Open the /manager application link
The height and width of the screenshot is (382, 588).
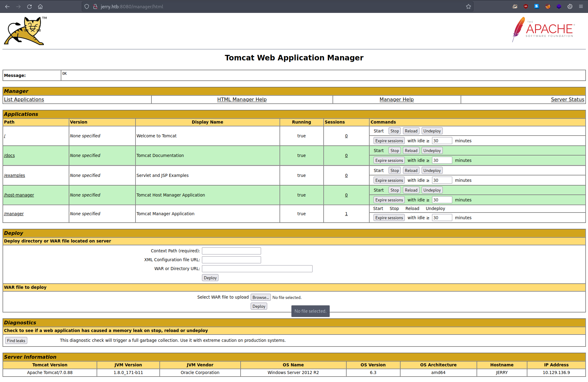point(14,214)
